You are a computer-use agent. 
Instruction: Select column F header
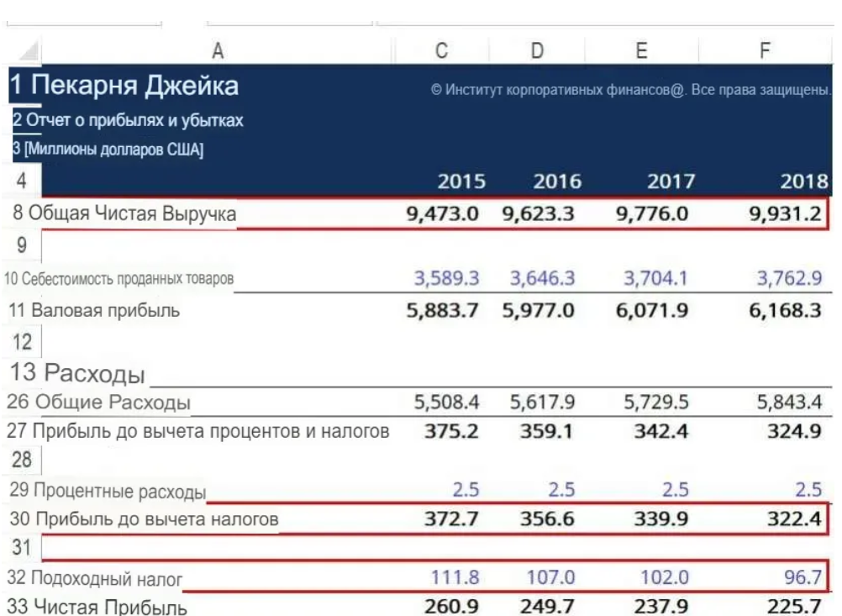[x=765, y=51]
